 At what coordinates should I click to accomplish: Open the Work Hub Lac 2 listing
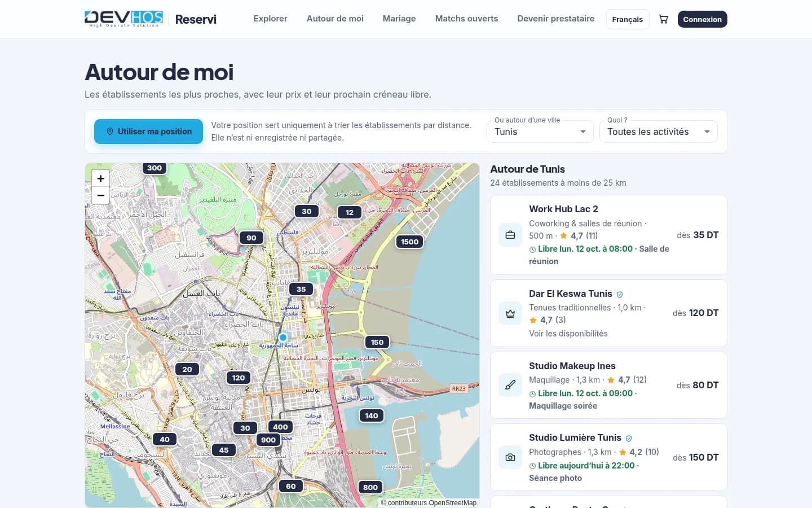[x=608, y=235]
